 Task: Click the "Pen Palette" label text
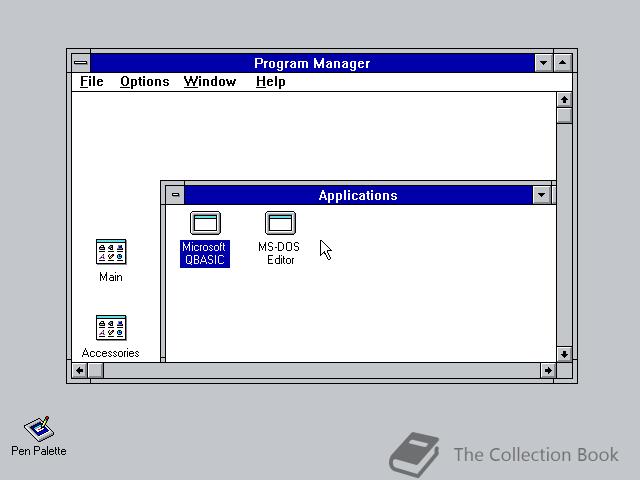(39, 451)
